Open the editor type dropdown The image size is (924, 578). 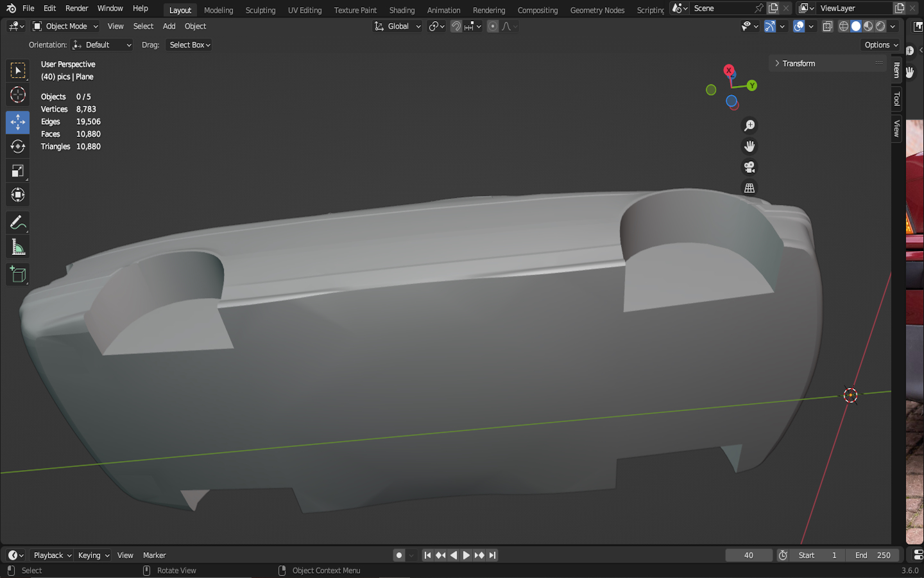point(17,26)
